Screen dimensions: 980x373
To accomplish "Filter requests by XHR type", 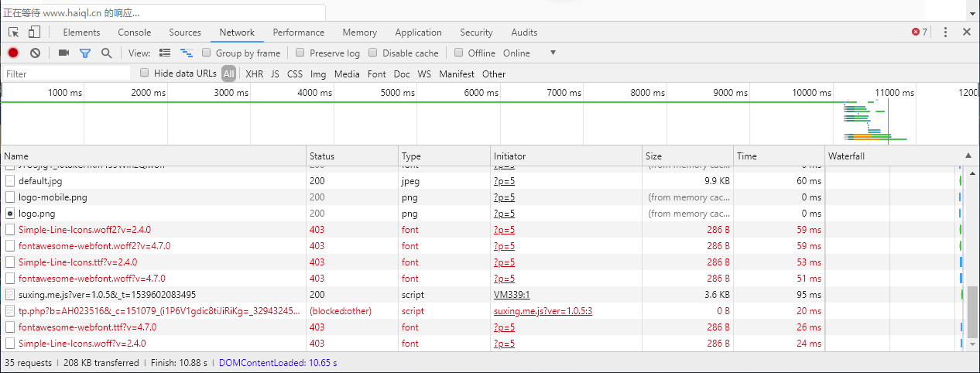I will (254, 74).
